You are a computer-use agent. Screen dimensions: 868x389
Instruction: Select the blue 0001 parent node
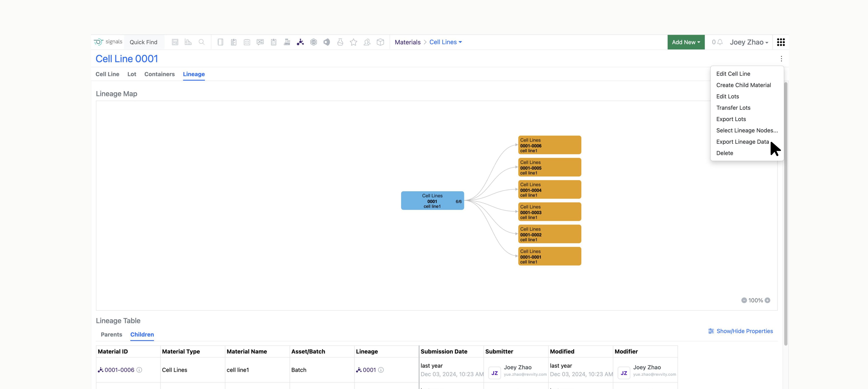coord(432,201)
